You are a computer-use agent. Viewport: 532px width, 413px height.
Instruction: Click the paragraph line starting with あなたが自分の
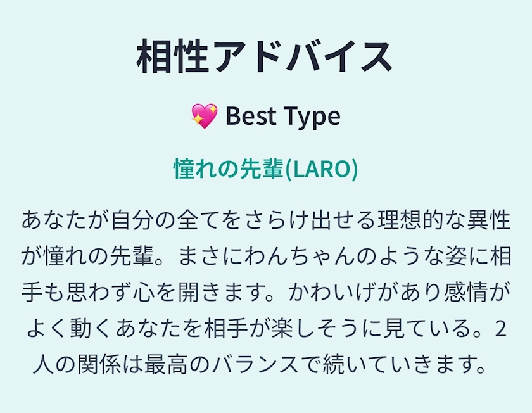click(x=265, y=221)
